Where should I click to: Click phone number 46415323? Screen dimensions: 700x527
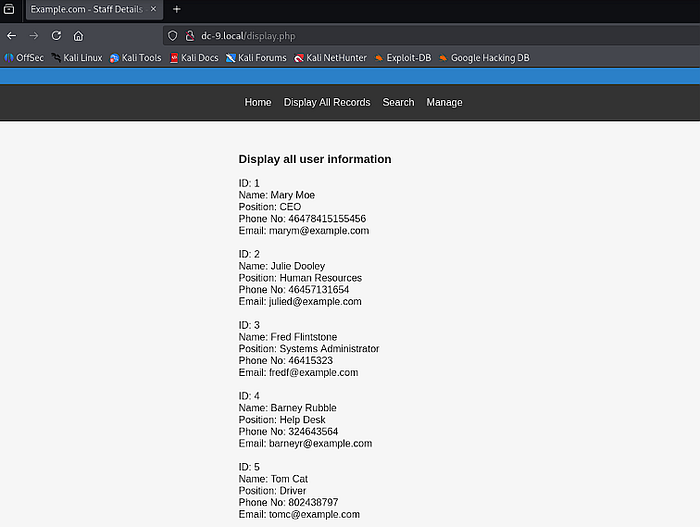(310, 360)
